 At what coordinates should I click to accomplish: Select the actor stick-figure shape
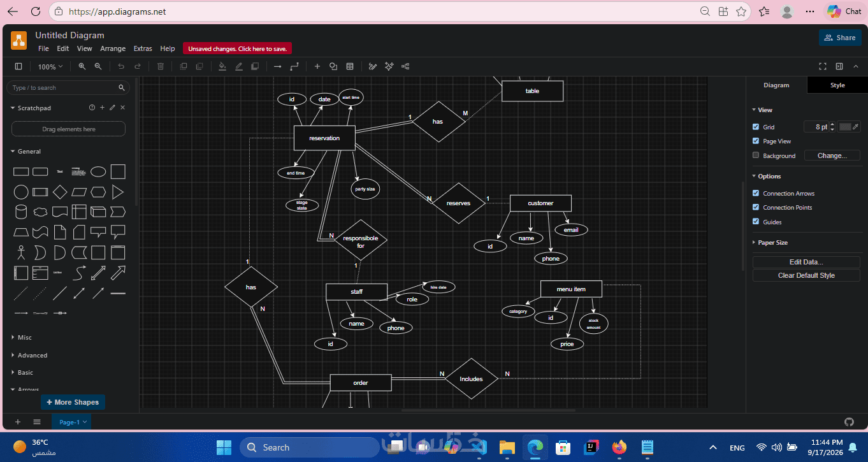(x=21, y=252)
